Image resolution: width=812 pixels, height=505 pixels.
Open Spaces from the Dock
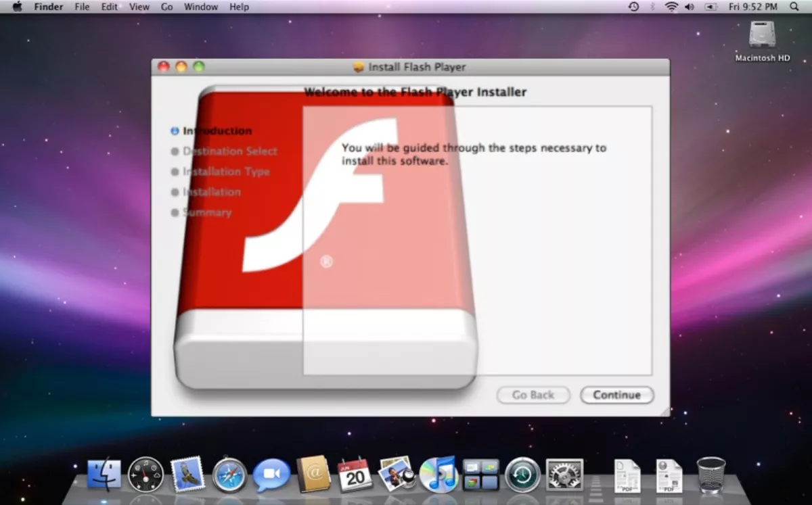coord(480,475)
